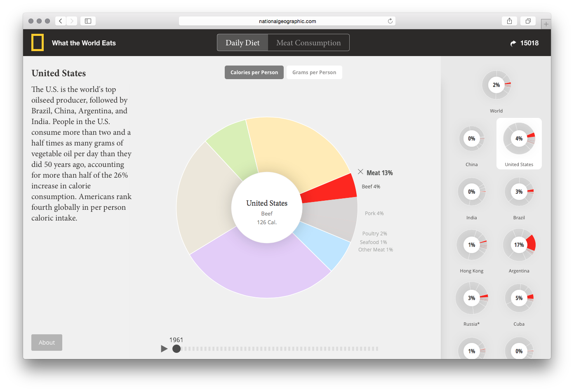Image resolution: width=574 pixels, height=392 pixels.
Task: Open a new tab with plus button
Action: [546, 24]
